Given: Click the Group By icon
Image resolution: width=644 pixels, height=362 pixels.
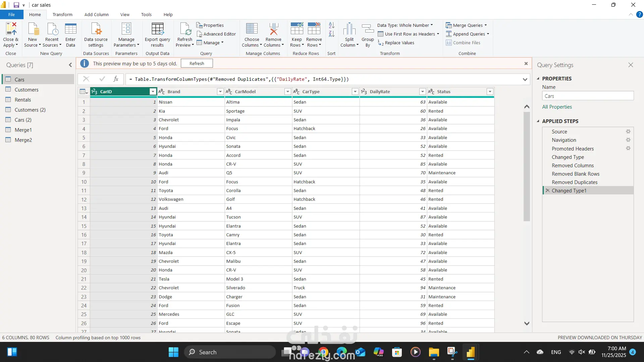Looking at the screenshot, I should coord(368,29).
